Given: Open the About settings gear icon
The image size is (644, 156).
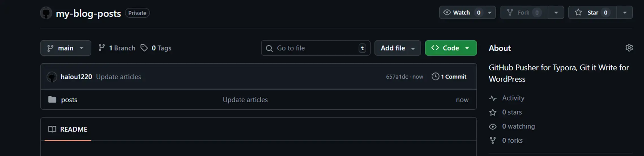Looking at the screenshot, I should pos(629,48).
